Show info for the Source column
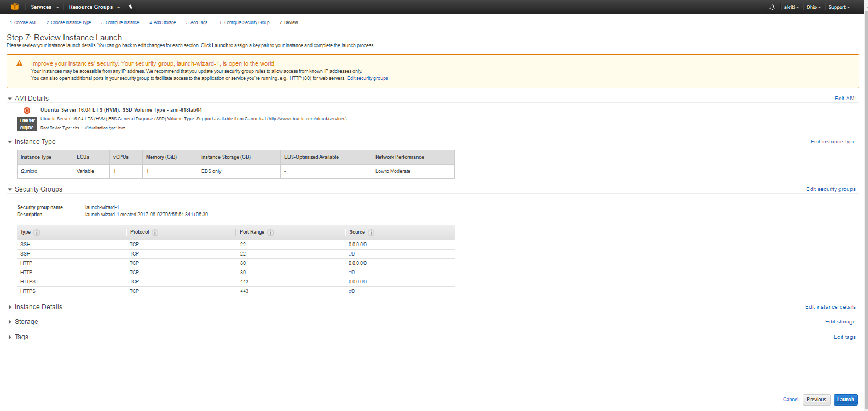The width and height of the screenshot is (868, 411). (371, 233)
